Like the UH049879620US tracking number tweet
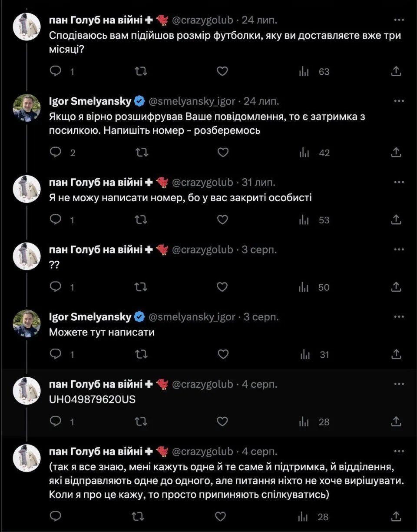The width and height of the screenshot is (417, 532). [x=222, y=422]
